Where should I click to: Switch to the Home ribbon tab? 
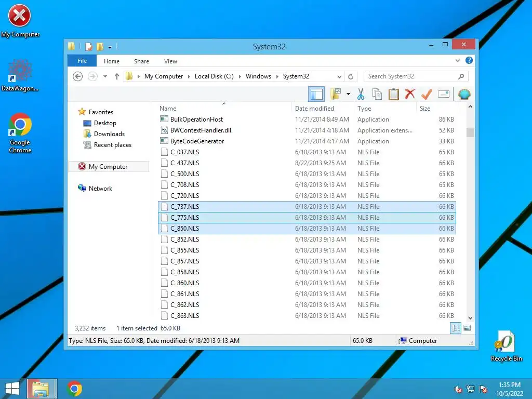pos(112,61)
